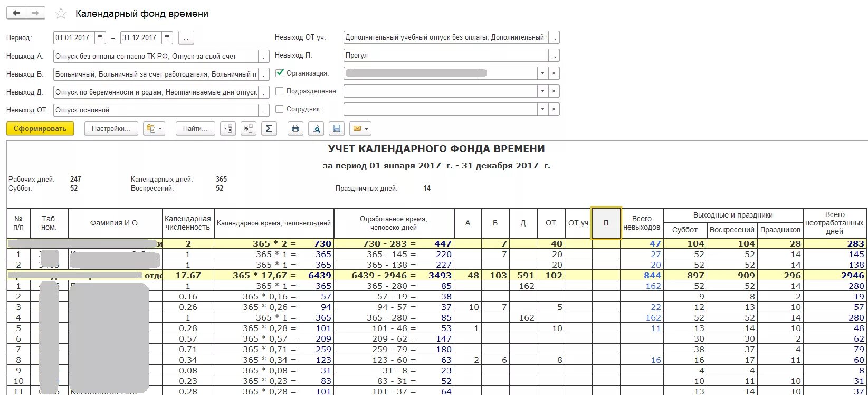Image resolution: width=868 pixels, height=395 pixels.
Task: Save report to file
Action: tap(337, 128)
